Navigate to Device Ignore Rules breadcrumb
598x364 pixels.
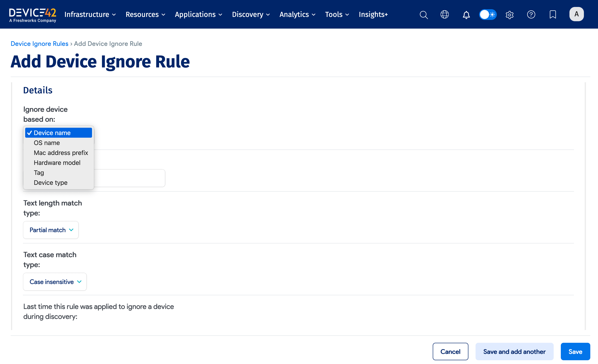click(x=39, y=44)
